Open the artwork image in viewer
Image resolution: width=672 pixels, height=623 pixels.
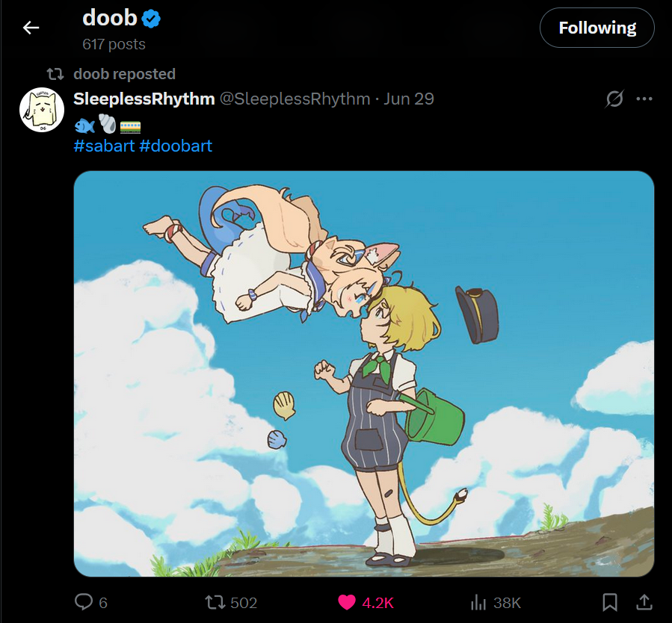click(x=364, y=374)
